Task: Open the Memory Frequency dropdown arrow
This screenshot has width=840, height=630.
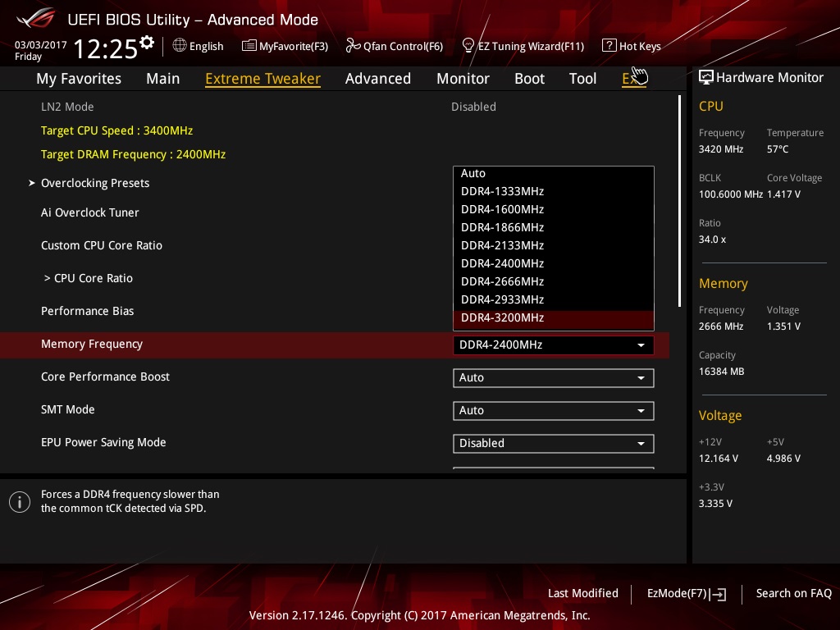Action: tap(641, 345)
